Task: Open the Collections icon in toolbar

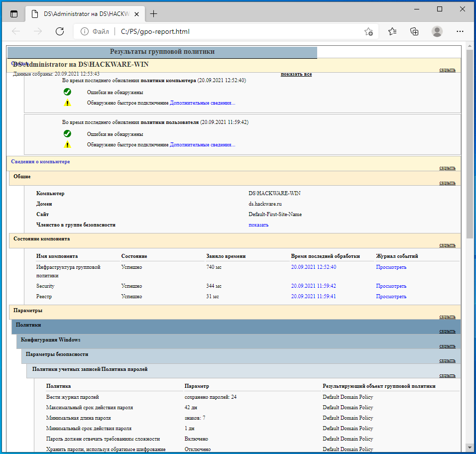Action: click(x=414, y=31)
